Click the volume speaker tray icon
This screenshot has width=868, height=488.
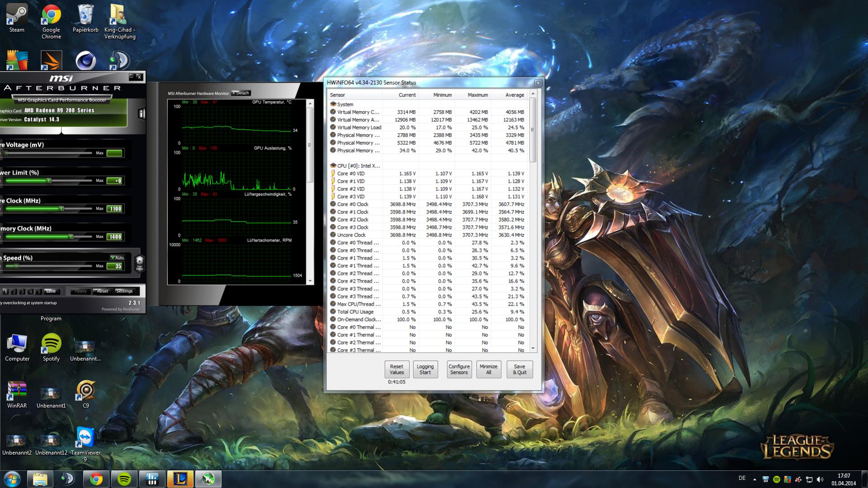[820, 479]
